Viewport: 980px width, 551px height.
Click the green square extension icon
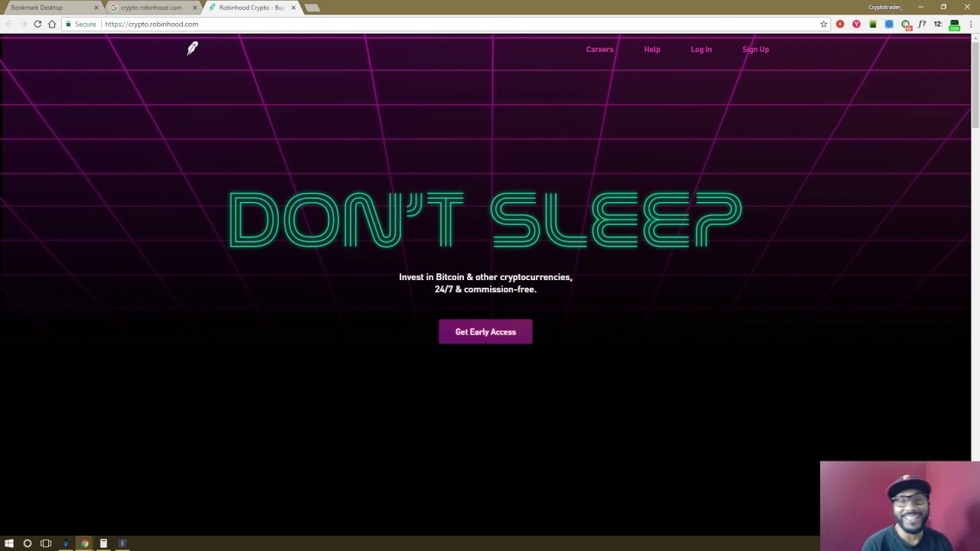coord(873,24)
